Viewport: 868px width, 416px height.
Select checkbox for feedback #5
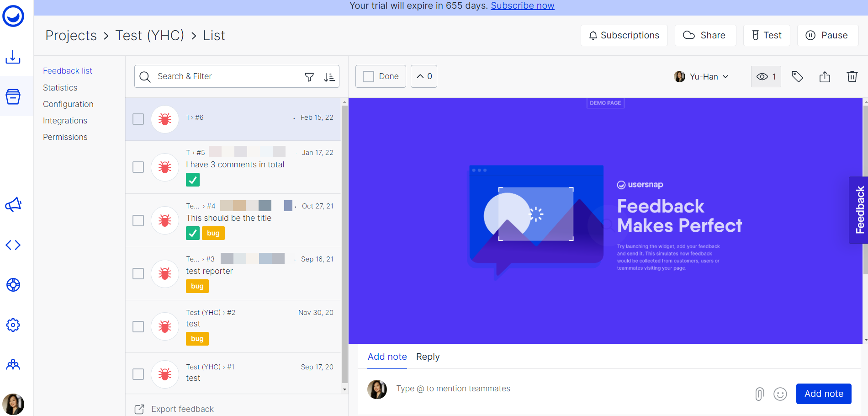pos(138,167)
